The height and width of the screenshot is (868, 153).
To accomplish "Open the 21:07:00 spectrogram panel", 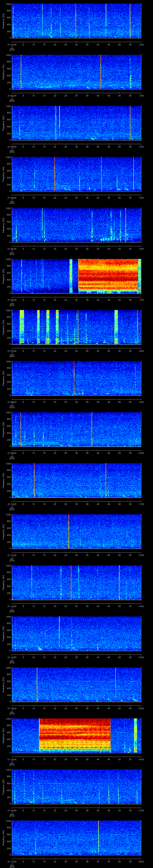I will click(x=77, y=327).
